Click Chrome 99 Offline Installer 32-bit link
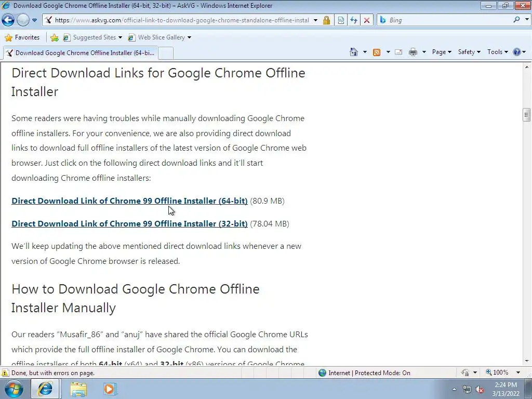Image resolution: width=532 pixels, height=399 pixels. [x=129, y=224]
